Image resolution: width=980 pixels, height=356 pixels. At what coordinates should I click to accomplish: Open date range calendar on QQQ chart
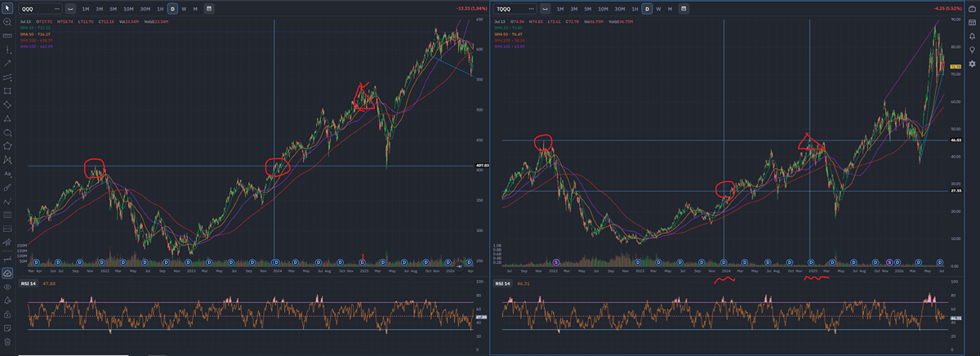(x=209, y=8)
